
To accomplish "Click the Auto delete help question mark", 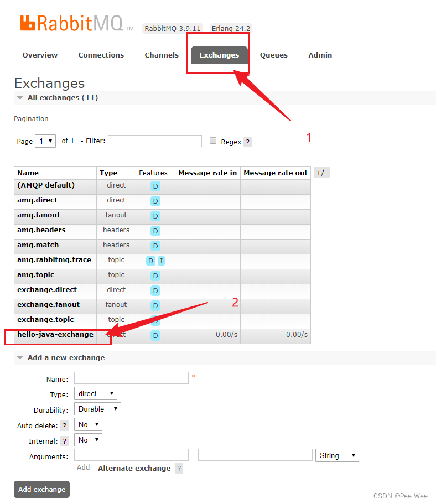I will click(65, 425).
